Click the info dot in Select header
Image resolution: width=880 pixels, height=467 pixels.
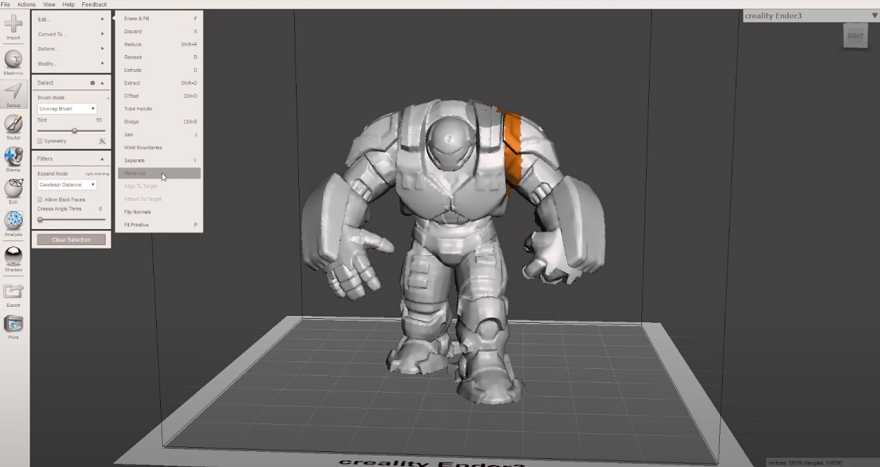[93, 83]
